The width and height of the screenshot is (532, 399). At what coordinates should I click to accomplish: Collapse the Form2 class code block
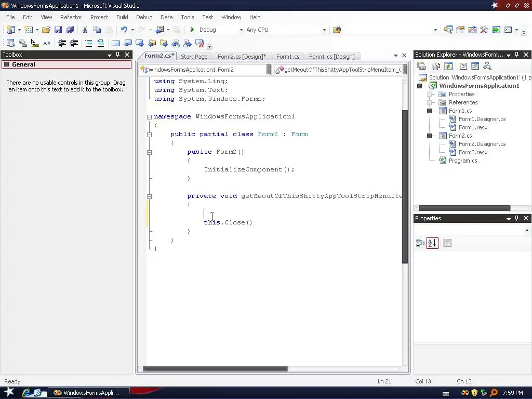coord(149,135)
